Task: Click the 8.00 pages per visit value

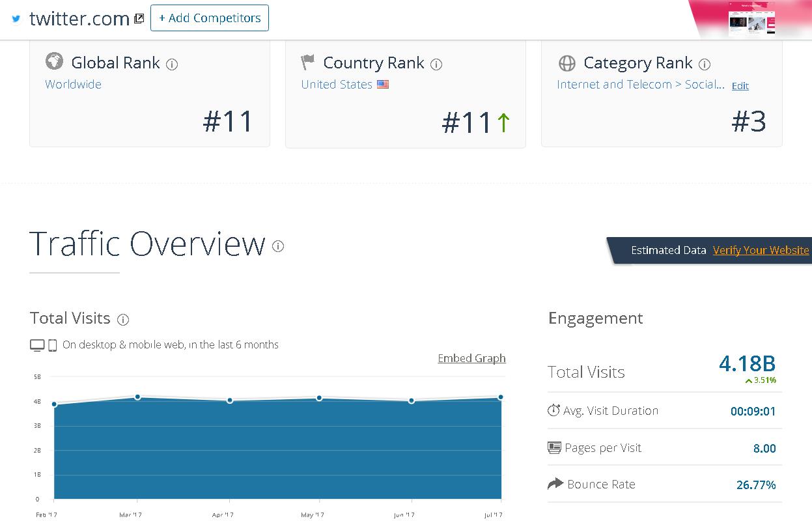Action: 764,448
